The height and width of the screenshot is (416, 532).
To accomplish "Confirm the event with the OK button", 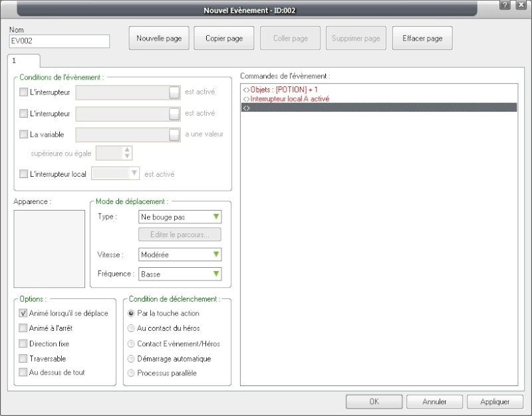I will (x=374, y=402).
